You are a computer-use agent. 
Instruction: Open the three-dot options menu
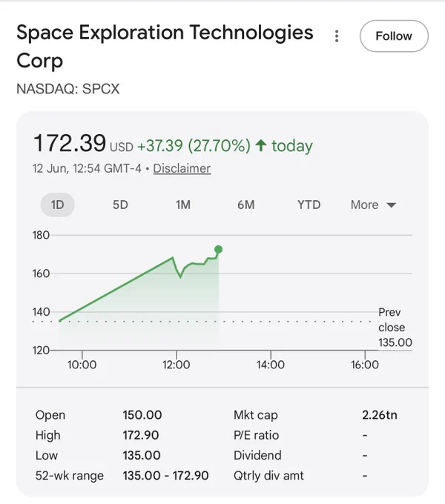(x=337, y=36)
